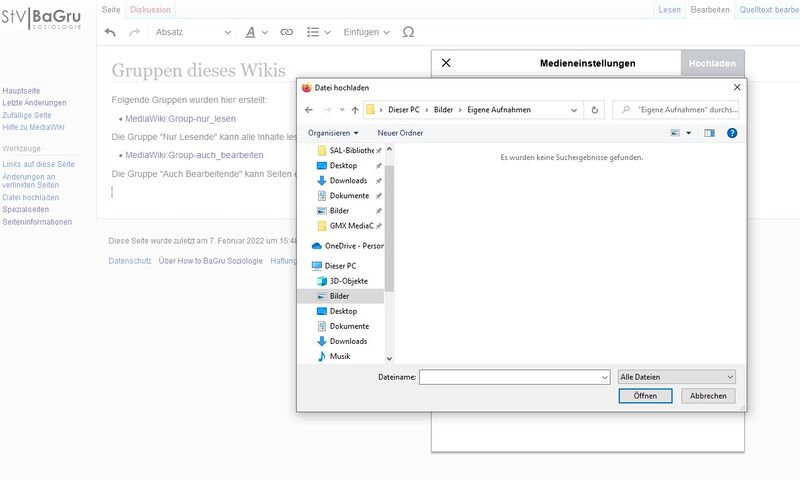The width and height of the screenshot is (800, 480).
Task: Open pinned Downloads in quick access
Action: (x=349, y=181)
